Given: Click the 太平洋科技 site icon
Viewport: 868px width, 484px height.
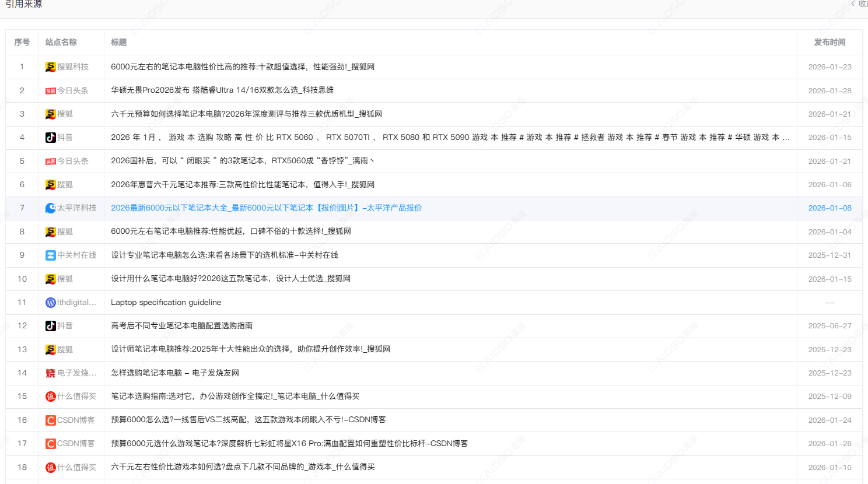Looking at the screenshot, I should [x=51, y=208].
